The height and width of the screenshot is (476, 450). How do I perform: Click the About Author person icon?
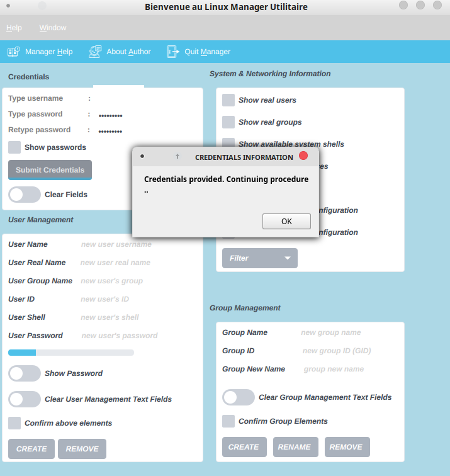pyautogui.click(x=95, y=52)
